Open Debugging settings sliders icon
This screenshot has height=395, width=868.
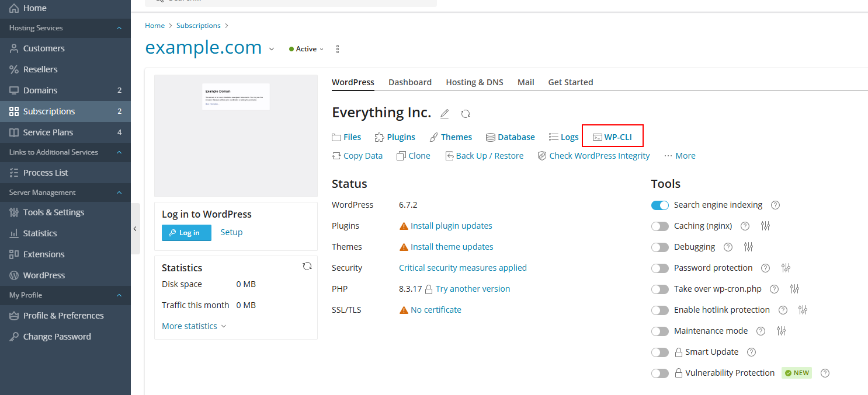749,247
